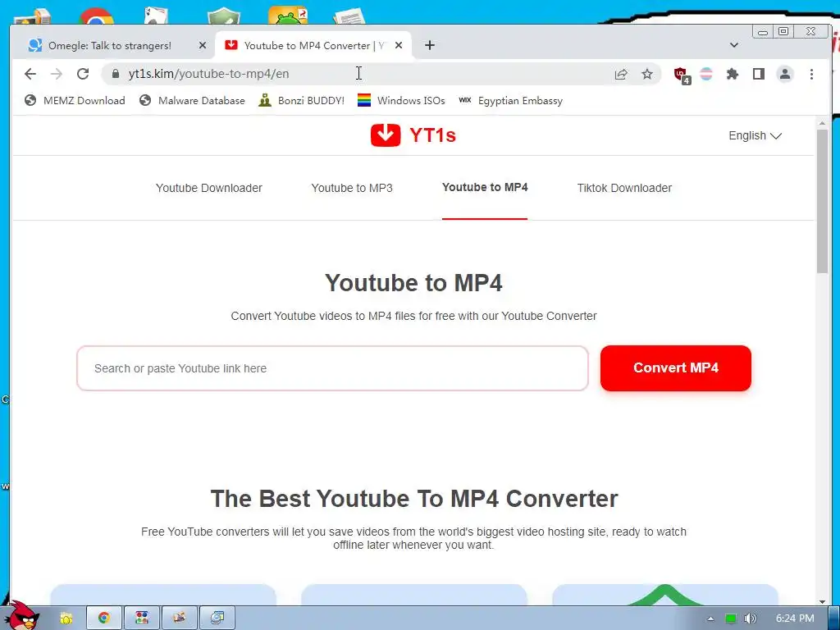
Task: Click the green shield desktop icon
Action: pyautogui.click(x=223, y=16)
